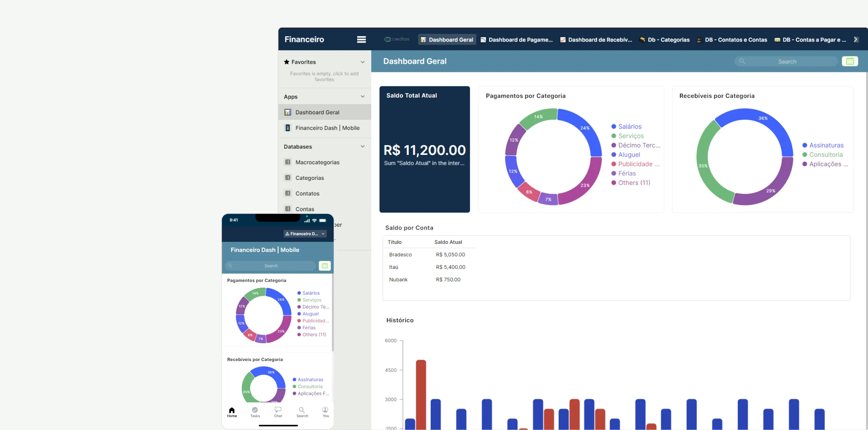
Task: Toggle the Salários legend item in Pagamentos chart
Action: (626, 127)
